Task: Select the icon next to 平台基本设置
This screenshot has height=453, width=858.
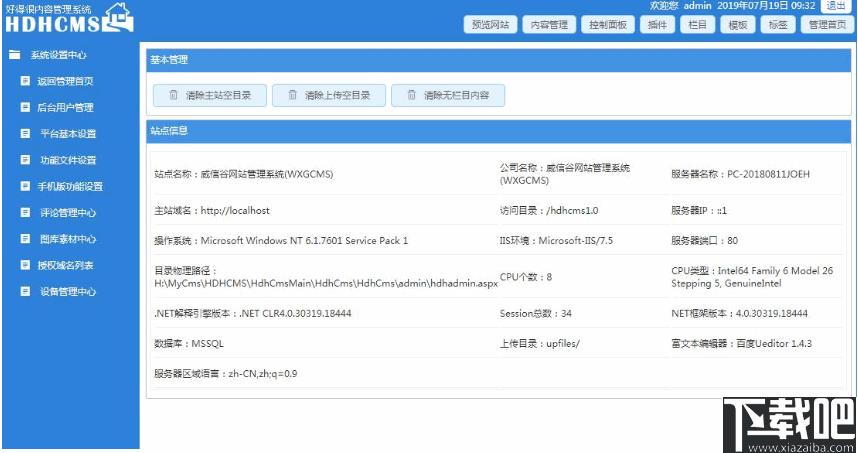Action: 25,134
